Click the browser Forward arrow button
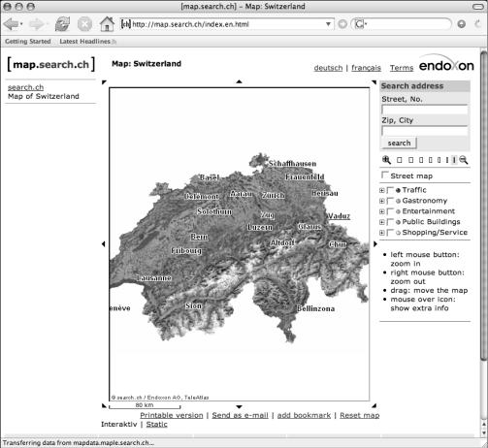 36,24
